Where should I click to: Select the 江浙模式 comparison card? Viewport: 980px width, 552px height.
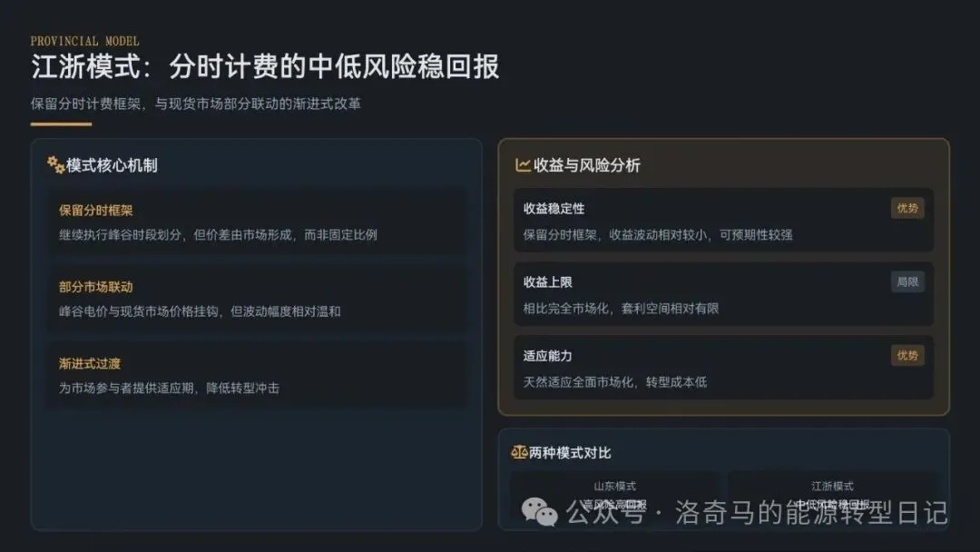(x=832, y=498)
